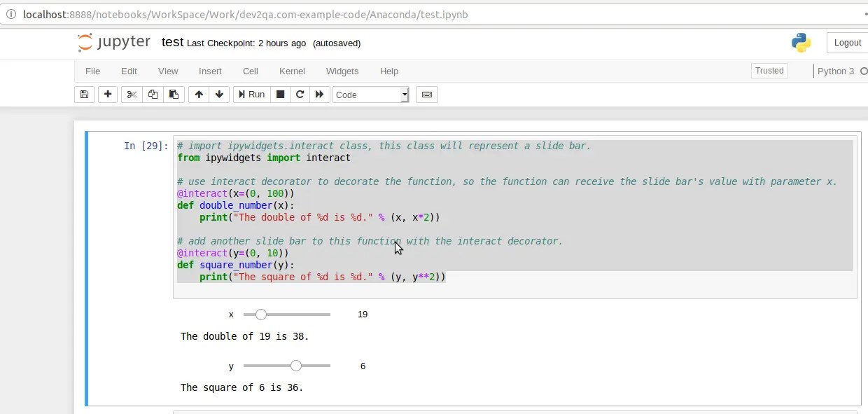Open the Widgets menu
The height and width of the screenshot is (414, 868).
342,71
